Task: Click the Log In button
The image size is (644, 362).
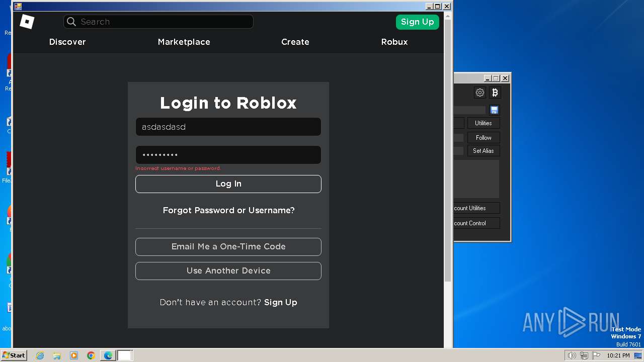Action: tap(228, 184)
